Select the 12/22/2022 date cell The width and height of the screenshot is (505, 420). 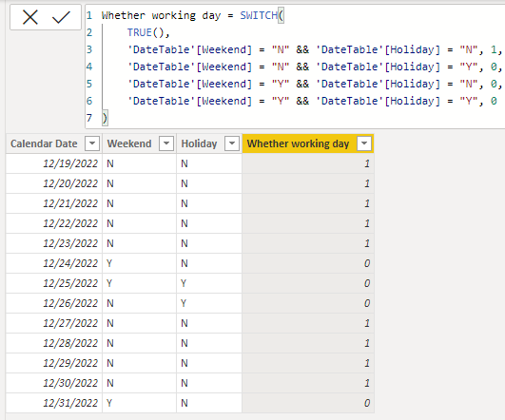[54, 223]
